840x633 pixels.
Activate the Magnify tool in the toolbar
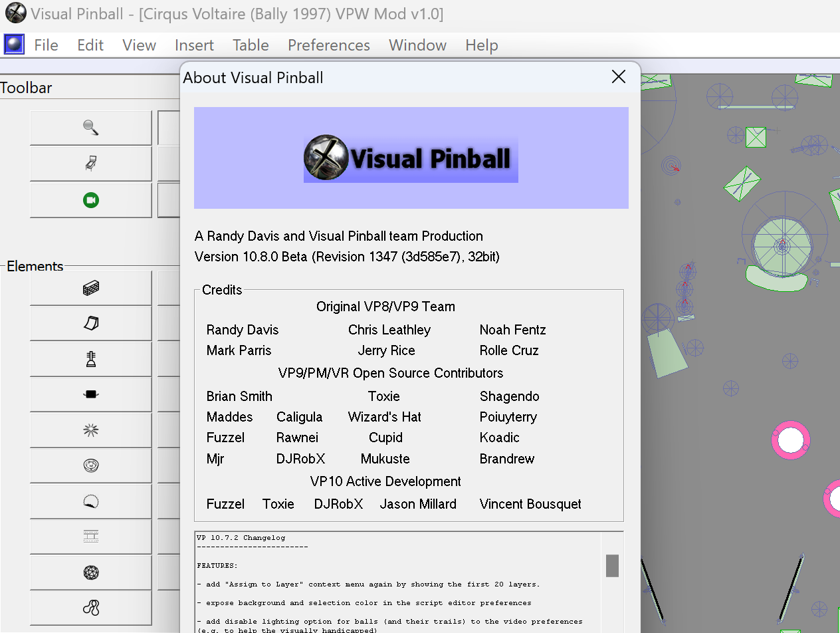tap(90, 128)
